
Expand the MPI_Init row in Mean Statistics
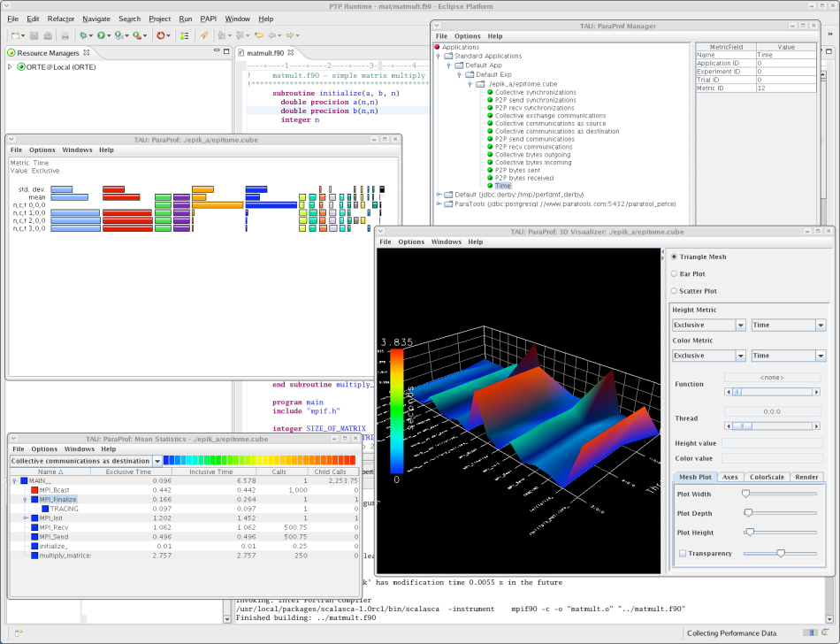(25, 518)
